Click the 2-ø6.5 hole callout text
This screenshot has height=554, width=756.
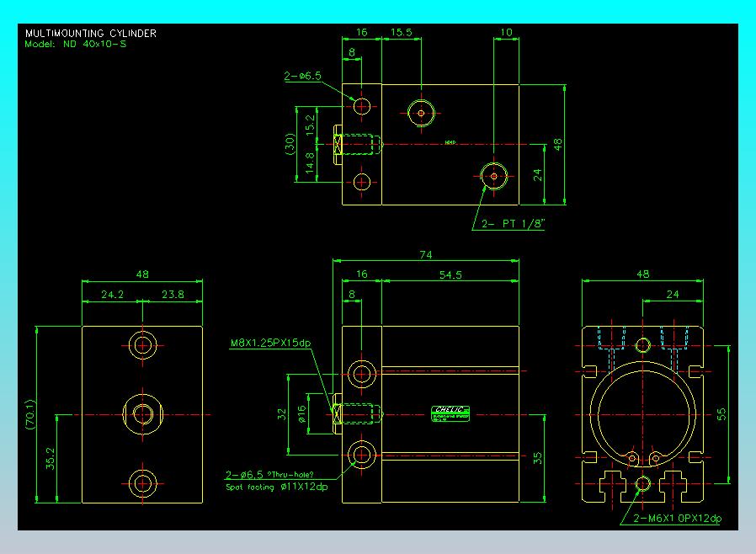(x=302, y=76)
